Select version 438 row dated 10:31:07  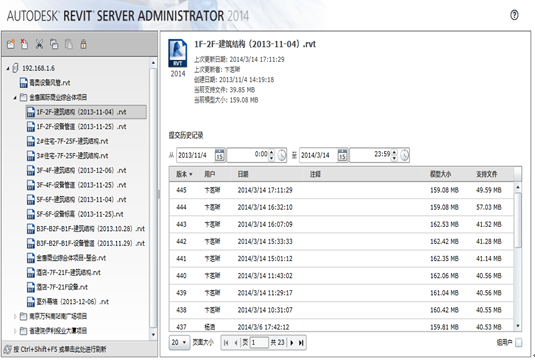click(341, 310)
